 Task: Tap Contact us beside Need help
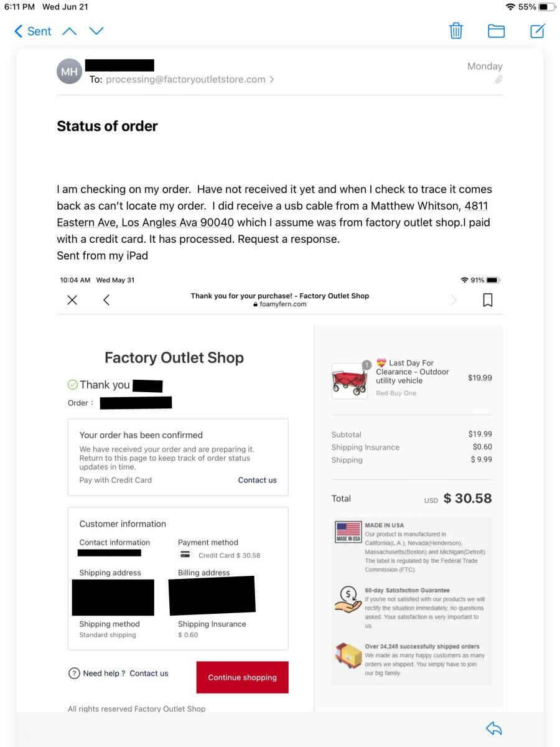click(149, 673)
